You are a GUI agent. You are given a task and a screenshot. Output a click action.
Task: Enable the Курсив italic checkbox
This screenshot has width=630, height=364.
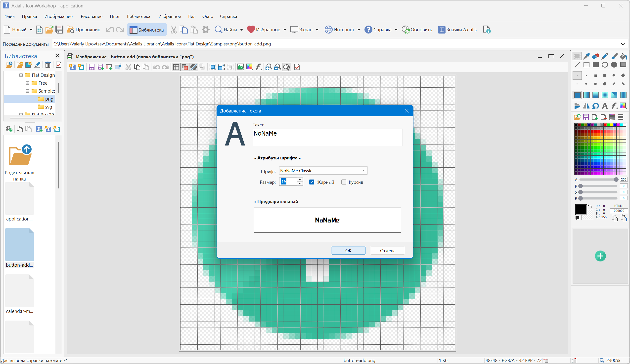[x=344, y=182]
